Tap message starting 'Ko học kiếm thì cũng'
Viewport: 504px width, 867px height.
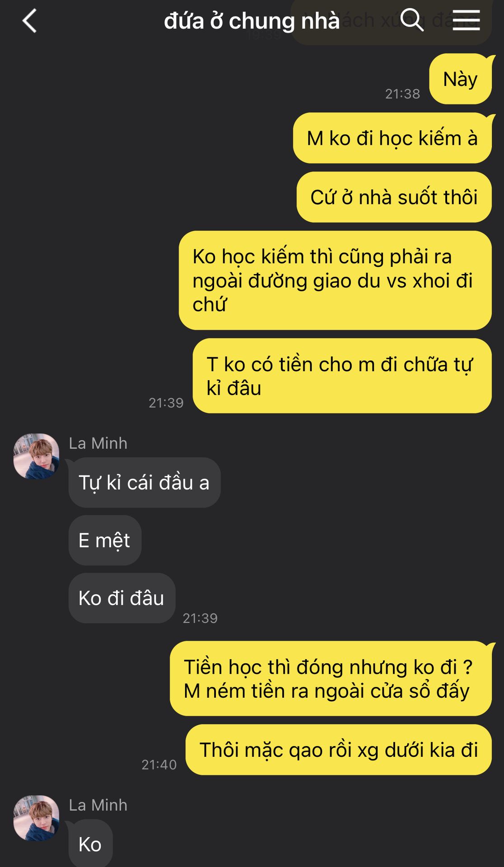coord(335,280)
